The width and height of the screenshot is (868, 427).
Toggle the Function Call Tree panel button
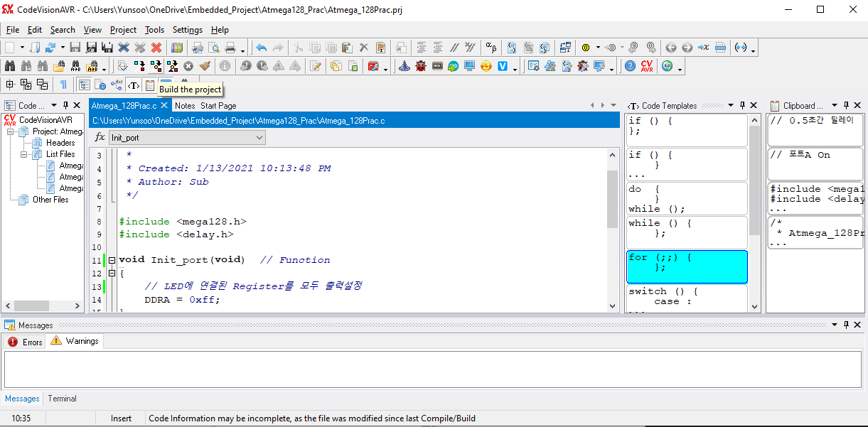pyautogui.click(x=117, y=85)
